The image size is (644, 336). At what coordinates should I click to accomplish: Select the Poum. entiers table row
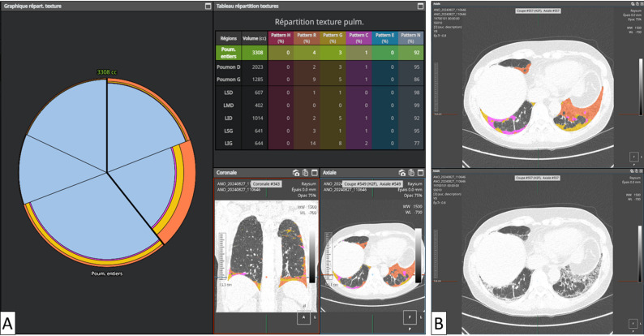point(320,53)
